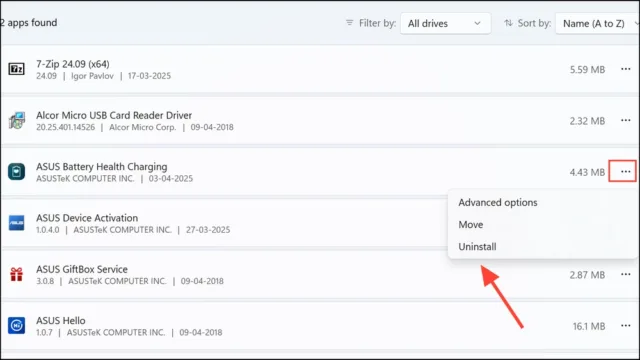Click the ASUS GiftBox Service gift icon
The height and width of the screenshot is (360, 640).
point(16,274)
